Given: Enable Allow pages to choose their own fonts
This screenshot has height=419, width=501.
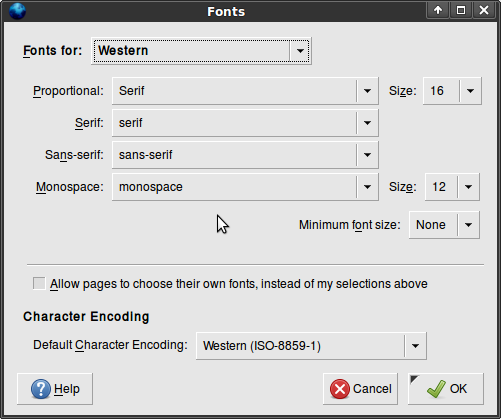Looking at the screenshot, I should point(39,284).
